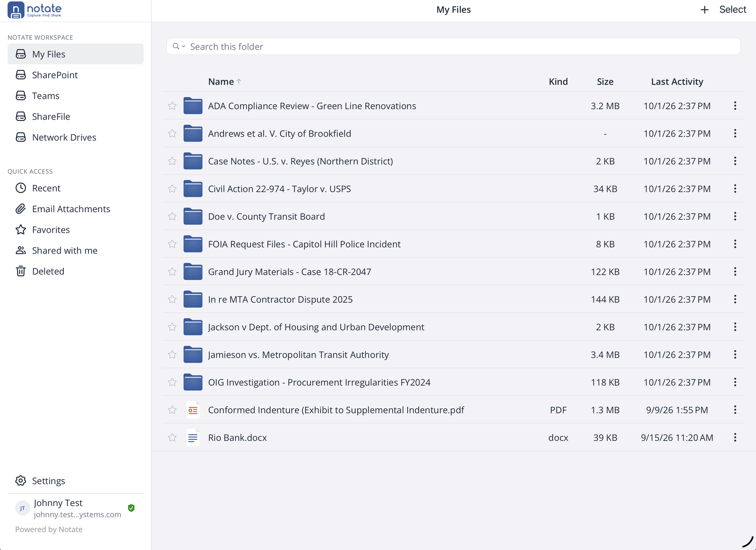Open the search options dropdown arrow
This screenshot has height=550, width=756.
pyautogui.click(x=184, y=46)
